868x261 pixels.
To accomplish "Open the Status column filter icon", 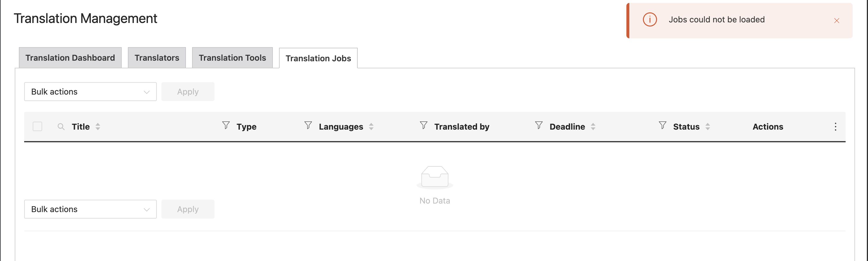I will pos(662,125).
